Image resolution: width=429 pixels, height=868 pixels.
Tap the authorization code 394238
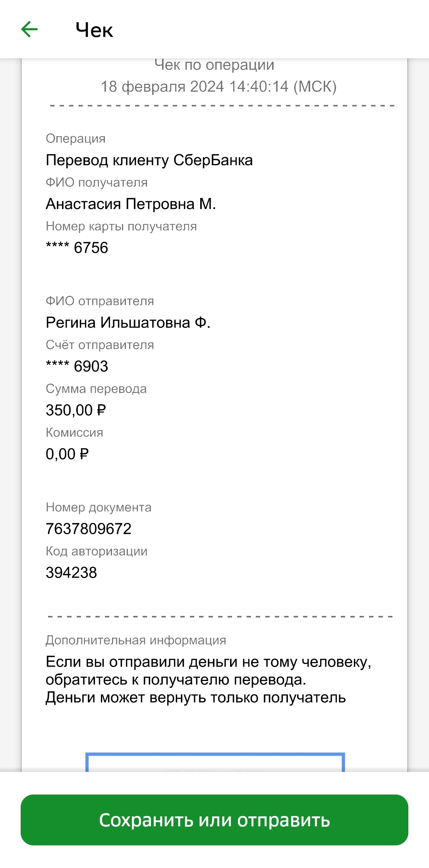click(71, 572)
